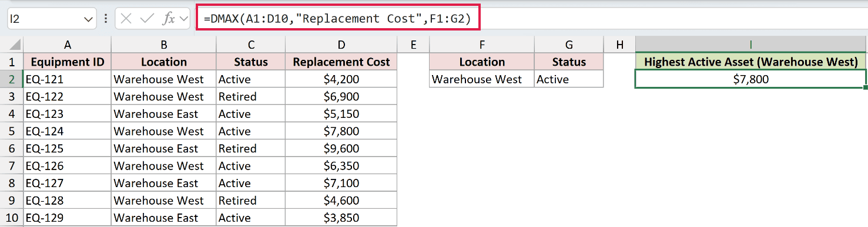Select the cell containing EQ-124
The width and height of the screenshot is (868, 227).
pyautogui.click(x=68, y=131)
